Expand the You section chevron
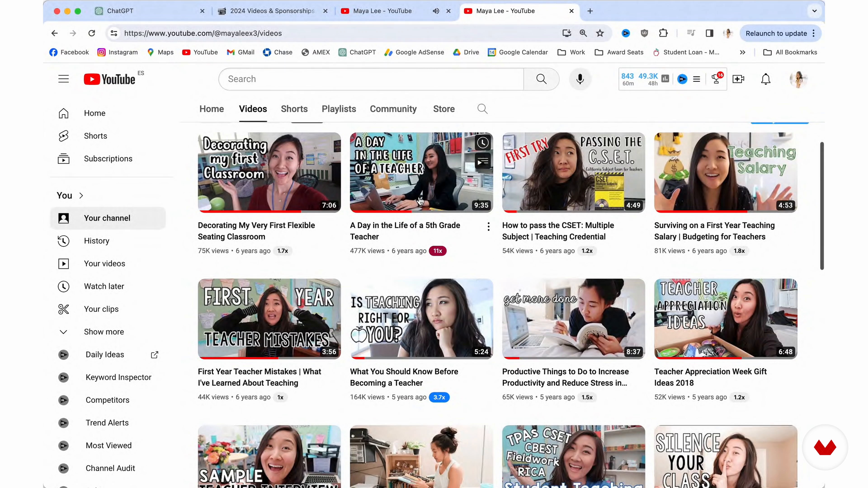This screenshot has width=868, height=488. pyautogui.click(x=81, y=196)
